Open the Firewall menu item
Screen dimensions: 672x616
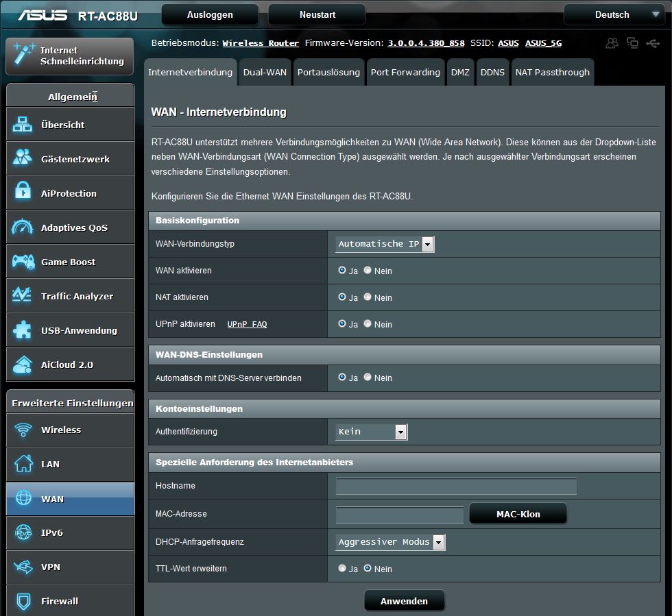pos(70,600)
